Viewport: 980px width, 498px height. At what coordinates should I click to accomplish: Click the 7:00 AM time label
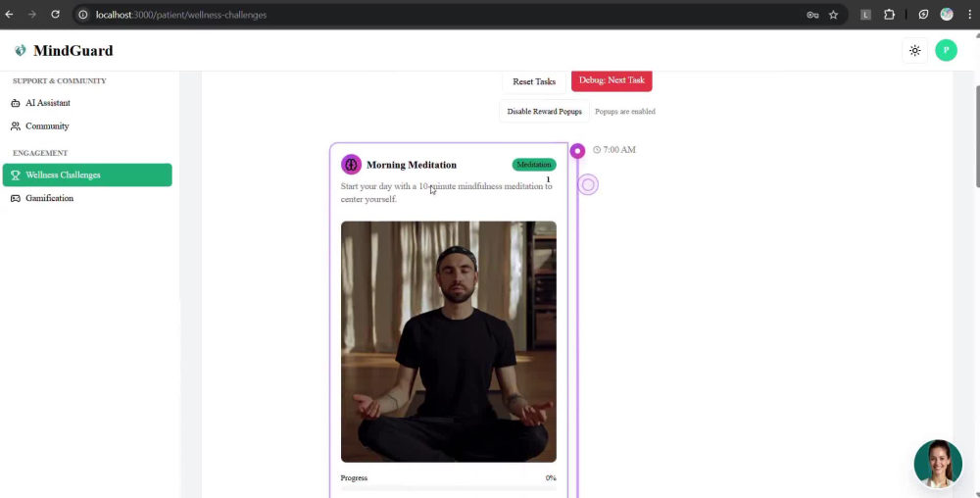[619, 150]
